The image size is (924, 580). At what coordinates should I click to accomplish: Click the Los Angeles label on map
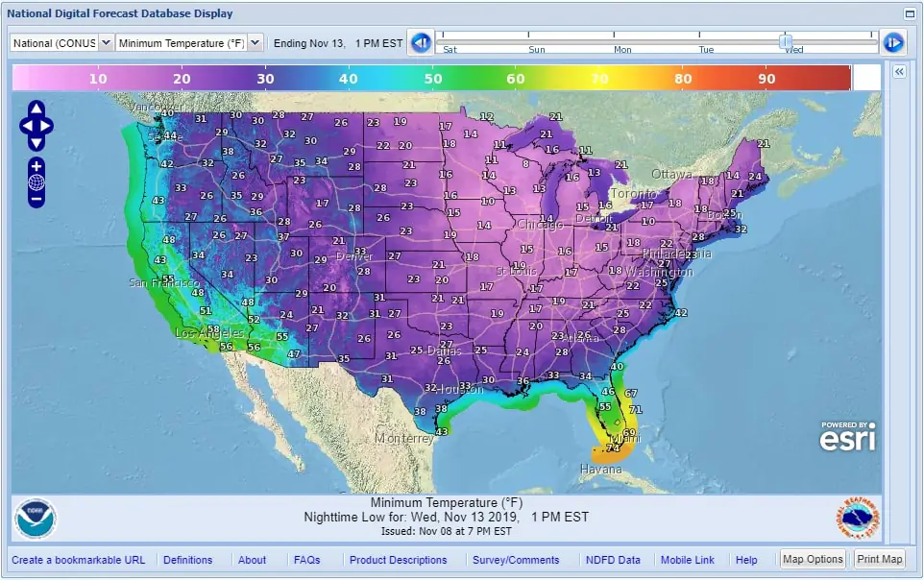click(209, 333)
